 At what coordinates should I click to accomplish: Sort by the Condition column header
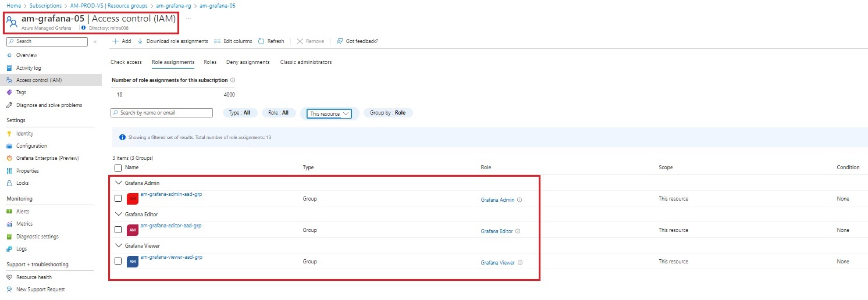[x=848, y=167]
